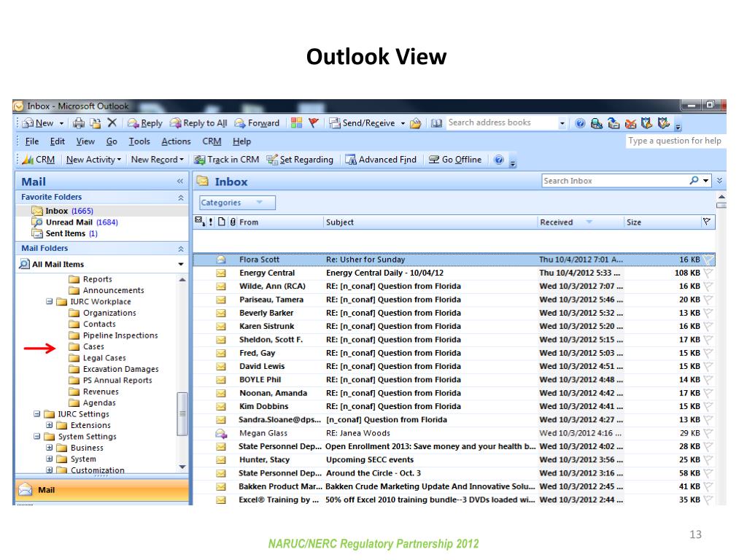Open the CRM menu in the menu bar

(212, 141)
